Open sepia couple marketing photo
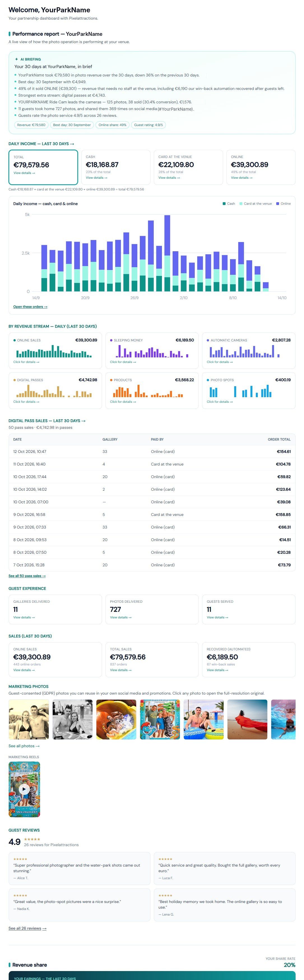304x980 pixels. [x=29, y=720]
